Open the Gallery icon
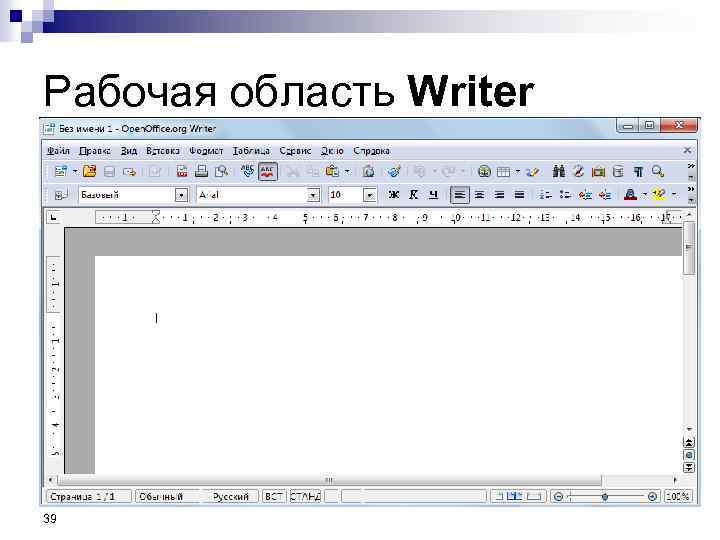The width and height of the screenshot is (720, 540). [x=598, y=172]
